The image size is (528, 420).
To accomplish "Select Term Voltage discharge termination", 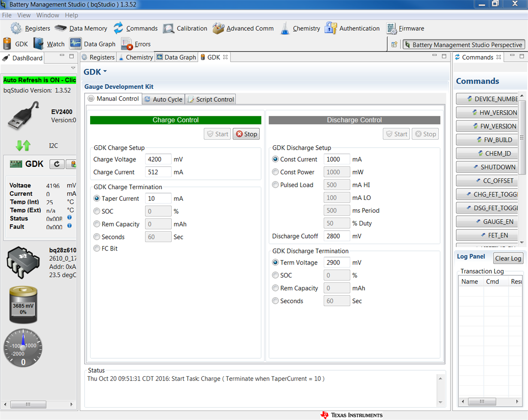I will pos(276,263).
